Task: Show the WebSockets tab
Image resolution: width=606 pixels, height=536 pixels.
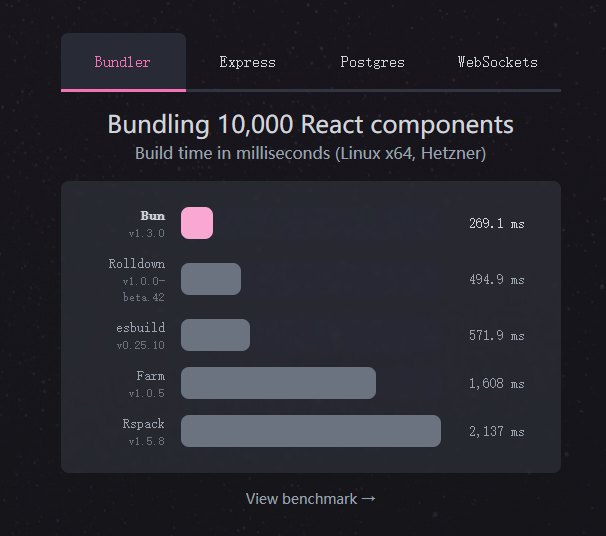Action: point(498,62)
